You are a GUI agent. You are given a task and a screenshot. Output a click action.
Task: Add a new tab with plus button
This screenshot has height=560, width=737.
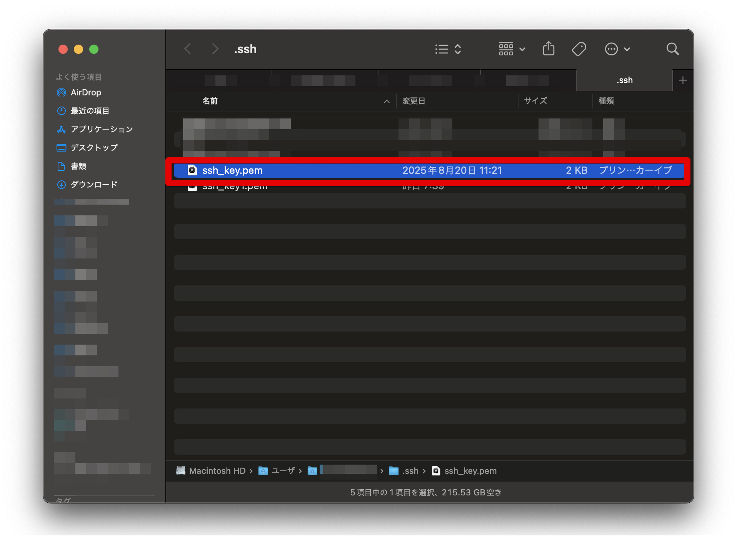pos(683,80)
